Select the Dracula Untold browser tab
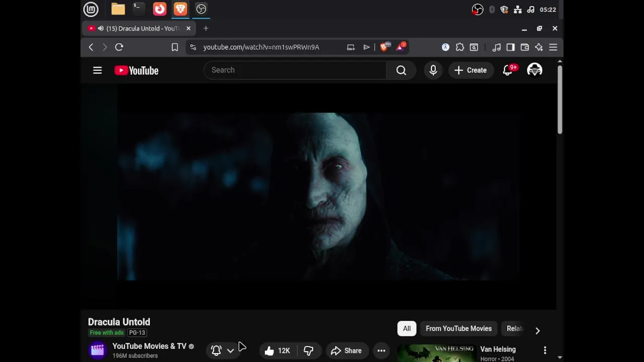 [139, 29]
